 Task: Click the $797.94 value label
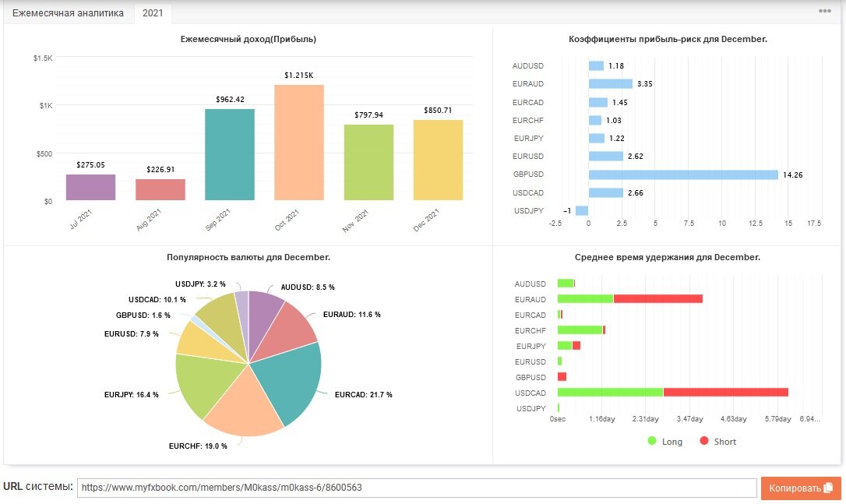[x=368, y=115]
